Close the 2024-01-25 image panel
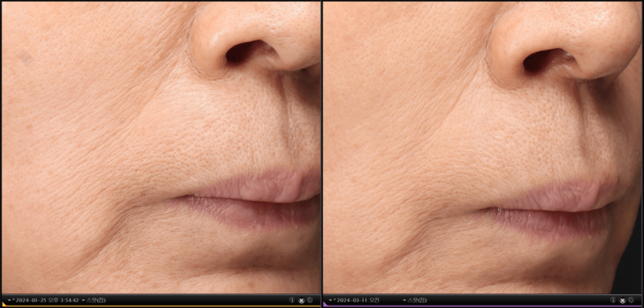The width and height of the screenshot is (644, 308). pyautogui.click(x=301, y=300)
